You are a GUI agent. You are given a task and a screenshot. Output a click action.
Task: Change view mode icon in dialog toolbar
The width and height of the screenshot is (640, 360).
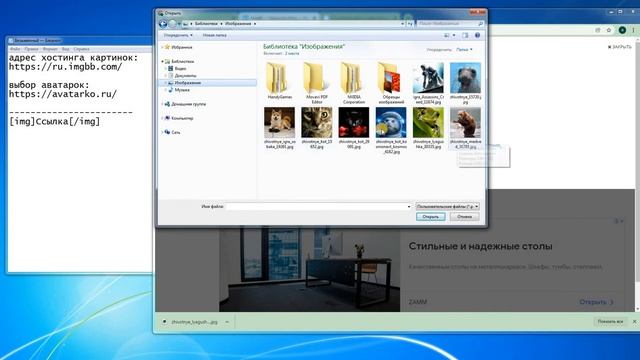447,36
